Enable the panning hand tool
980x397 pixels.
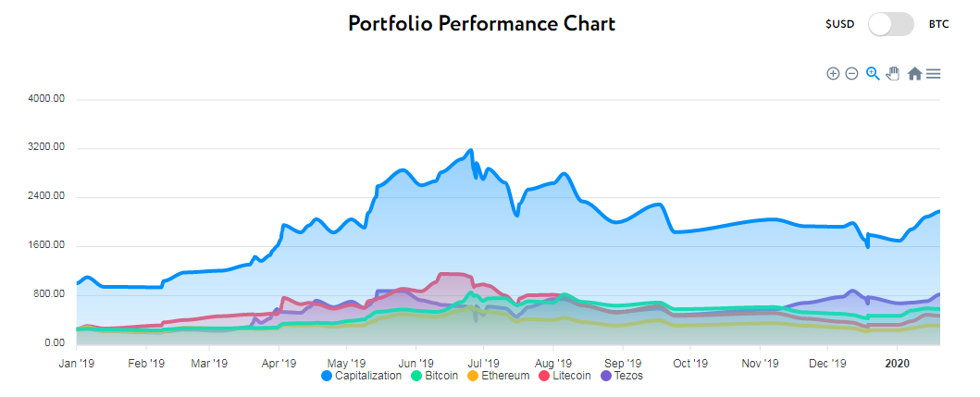tap(892, 74)
